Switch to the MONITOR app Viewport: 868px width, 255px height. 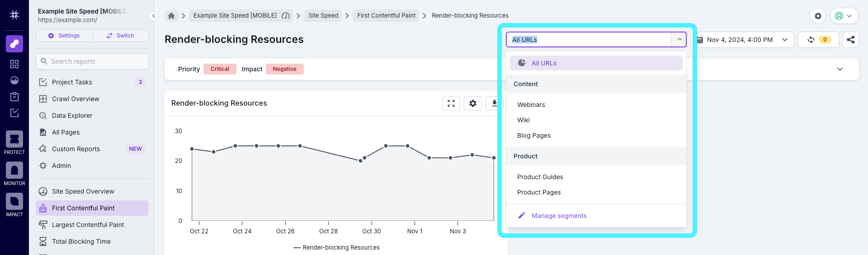tap(14, 174)
